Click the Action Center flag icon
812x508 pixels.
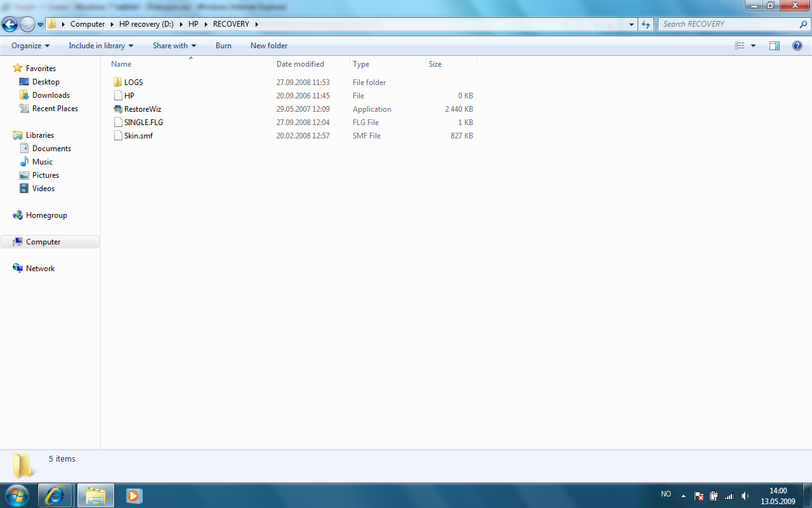(x=699, y=495)
